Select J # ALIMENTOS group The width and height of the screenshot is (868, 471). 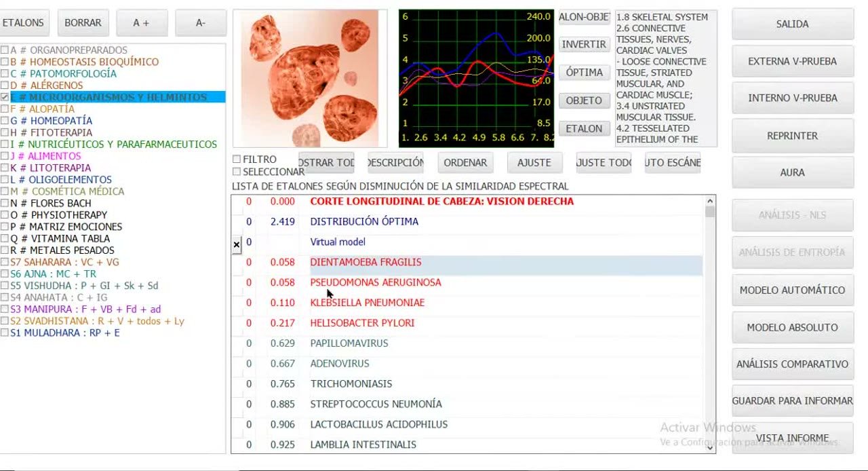point(45,156)
